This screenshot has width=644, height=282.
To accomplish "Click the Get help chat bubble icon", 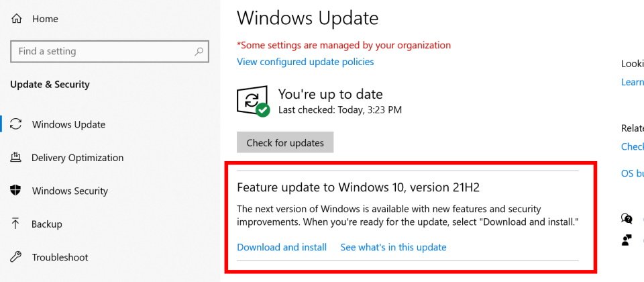I will click(627, 218).
